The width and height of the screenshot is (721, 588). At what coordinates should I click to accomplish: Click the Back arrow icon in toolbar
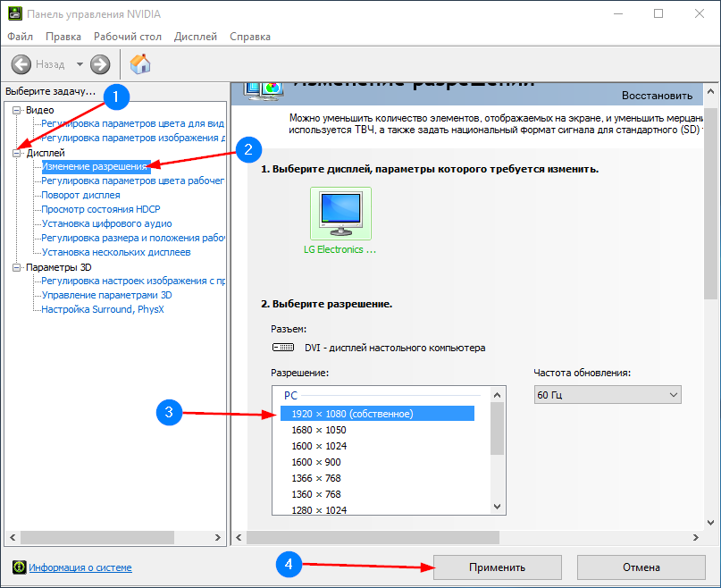click(x=21, y=64)
